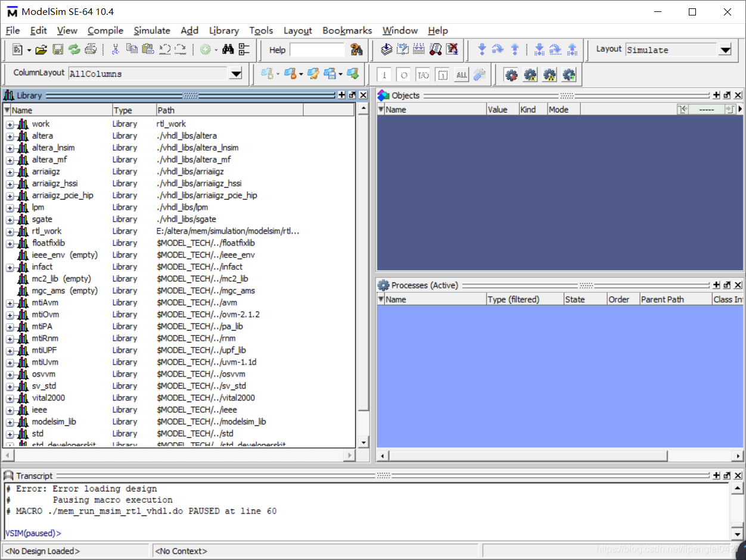Screen dimensions: 746x560
Task: Undock the Library panel
Action: tap(352, 95)
